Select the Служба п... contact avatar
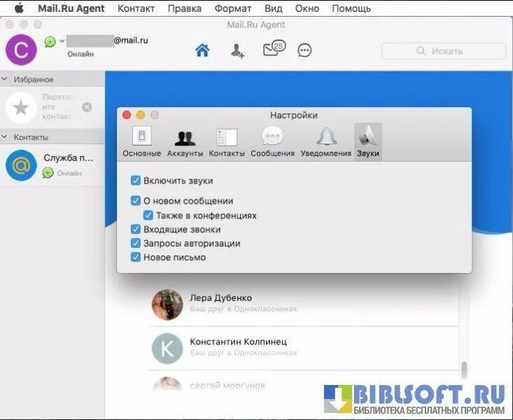The width and height of the screenshot is (513, 420). click(21, 165)
